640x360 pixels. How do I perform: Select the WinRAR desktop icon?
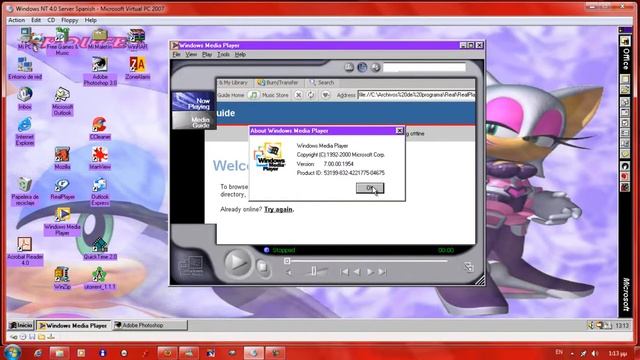[137, 40]
